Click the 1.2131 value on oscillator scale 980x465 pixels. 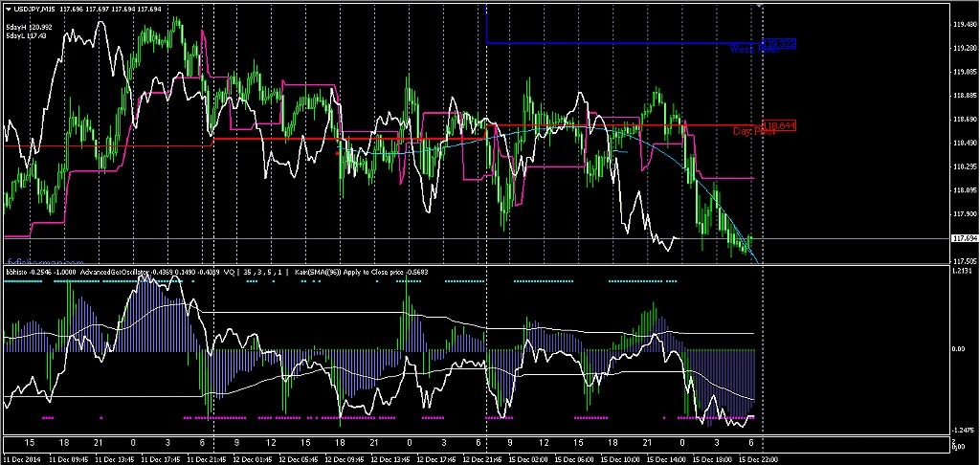(963, 271)
